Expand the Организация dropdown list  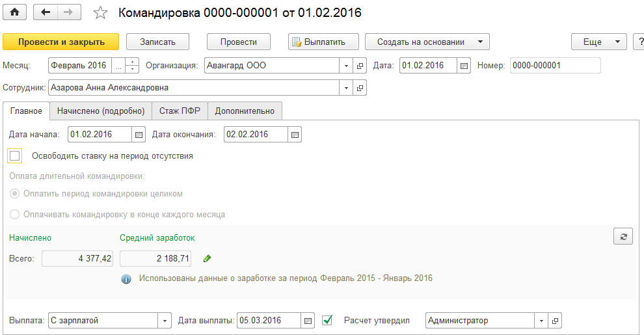(346, 66)
